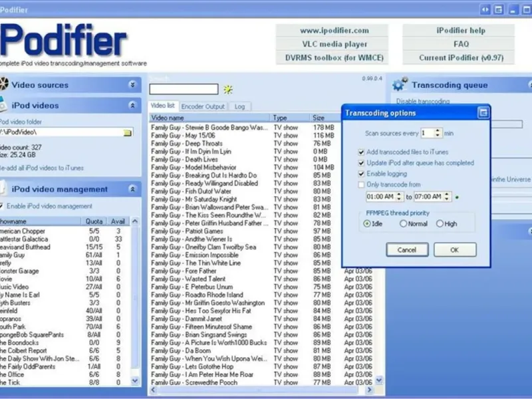The height and width of the screenshot is (399, 532).
Task: Sort by Video name column header
Action: tap(209, 118)
